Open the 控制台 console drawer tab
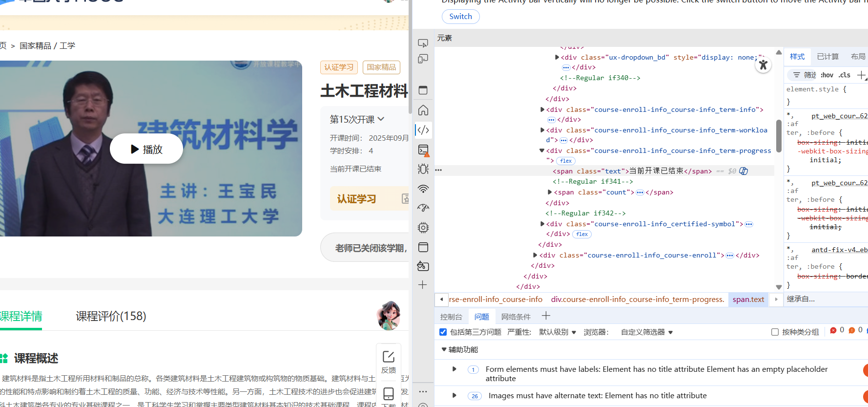The width and height of the screenshot is (868, 407). [451, 317]
